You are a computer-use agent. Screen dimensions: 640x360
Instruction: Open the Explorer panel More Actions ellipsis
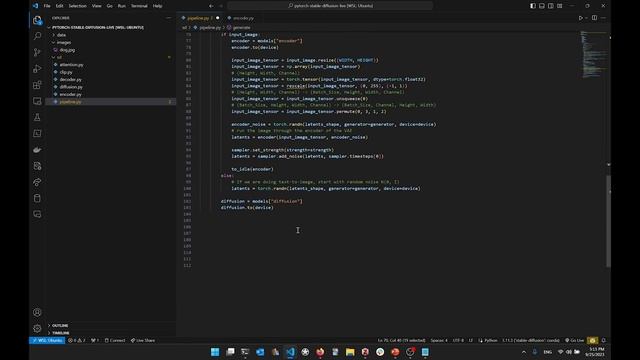tap(169, 18)
